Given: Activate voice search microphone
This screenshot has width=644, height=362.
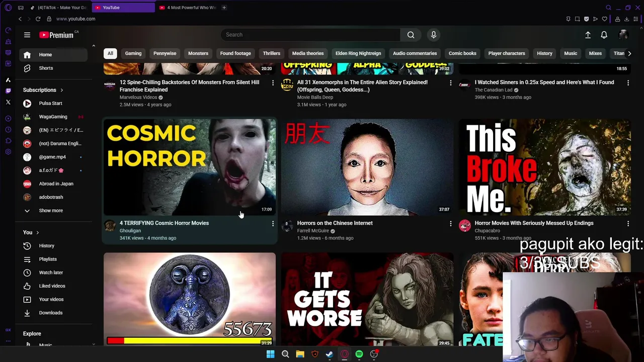Looking at the screenshot, I should click(x=433, y=35).
